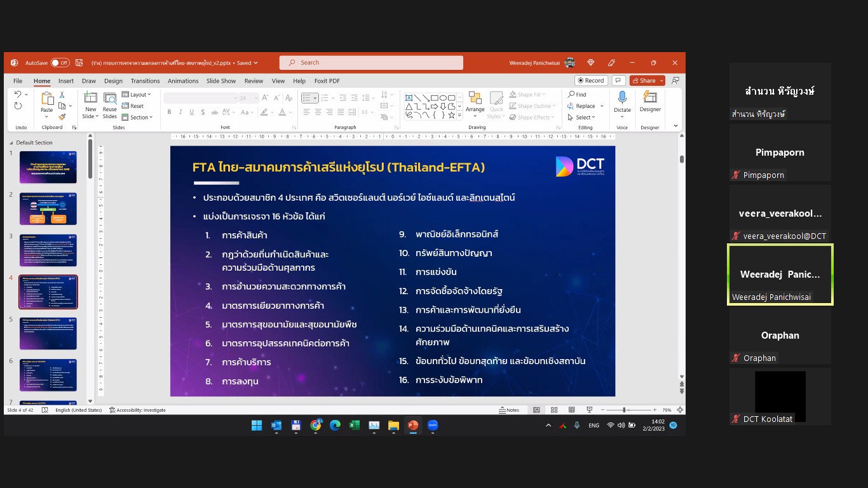The width and height of the screenshot is (868, 488).
Task: Click the Search box in title bar
Action: 371,62
